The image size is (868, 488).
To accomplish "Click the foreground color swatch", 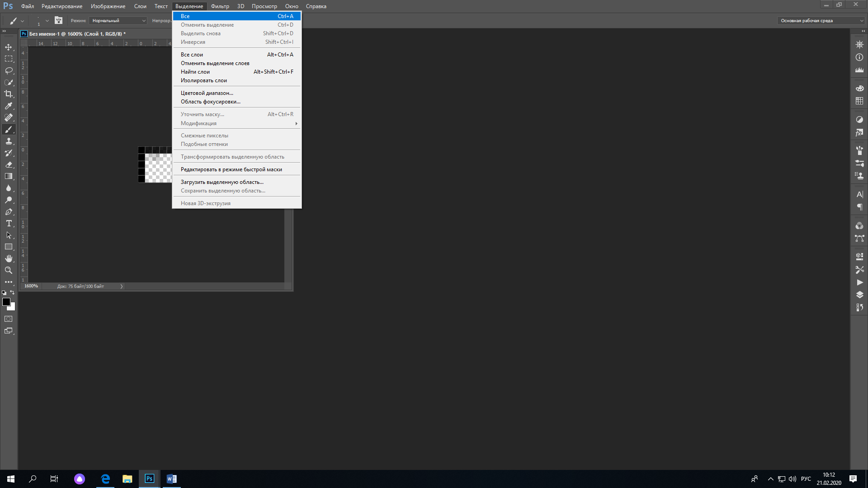I will [6, 302].
